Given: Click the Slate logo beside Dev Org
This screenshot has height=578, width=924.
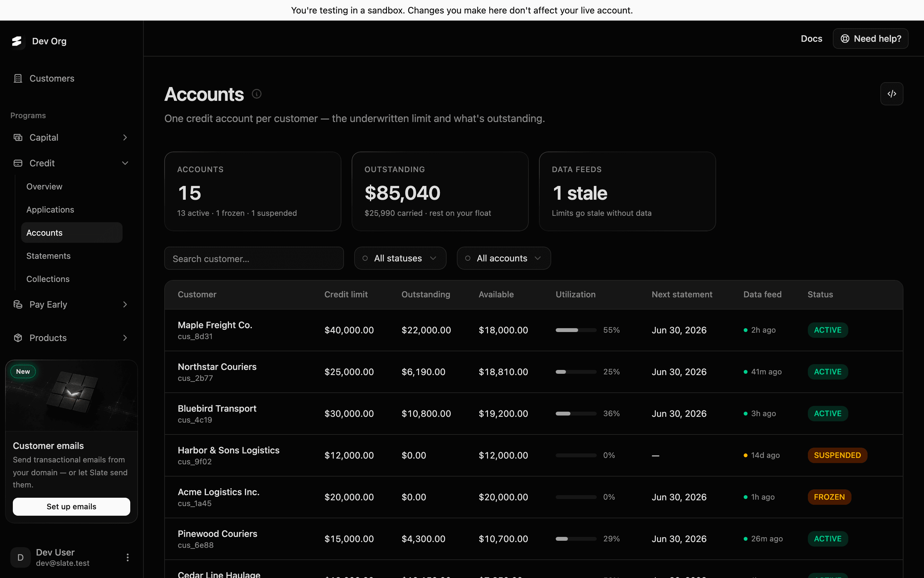Looking at the screenshot, I should tap(17, 41).
